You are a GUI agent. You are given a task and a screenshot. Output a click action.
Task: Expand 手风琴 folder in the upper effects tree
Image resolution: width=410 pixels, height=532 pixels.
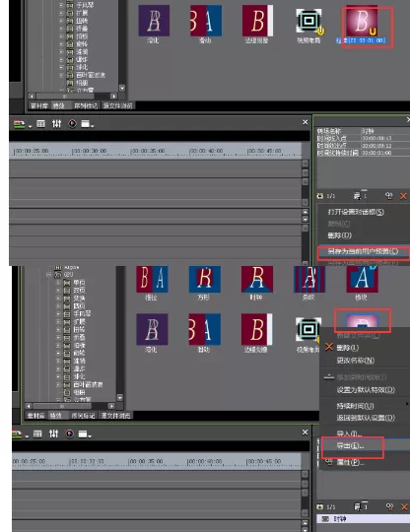coord(61,5)
